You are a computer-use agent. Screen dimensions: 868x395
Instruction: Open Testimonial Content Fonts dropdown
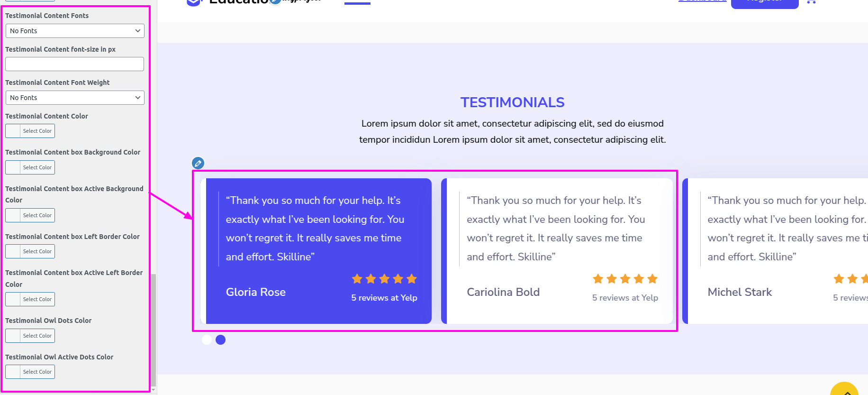point(75,31)
